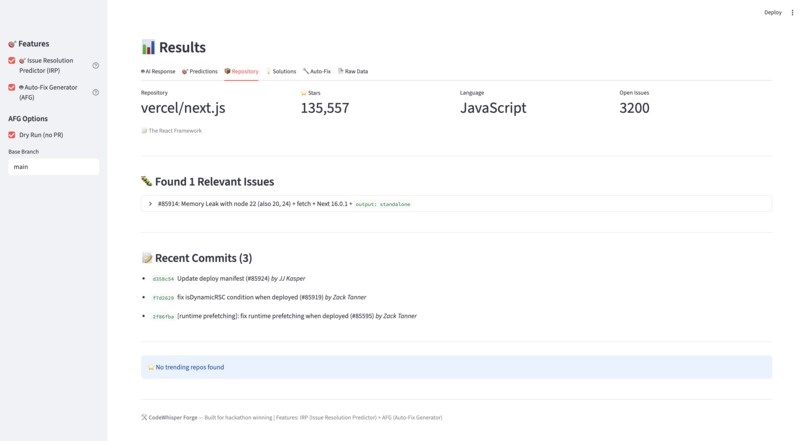Screen dimensions: 806x441
Task: Click the vercel/next.js repository name
Action: tap(183, 108)
